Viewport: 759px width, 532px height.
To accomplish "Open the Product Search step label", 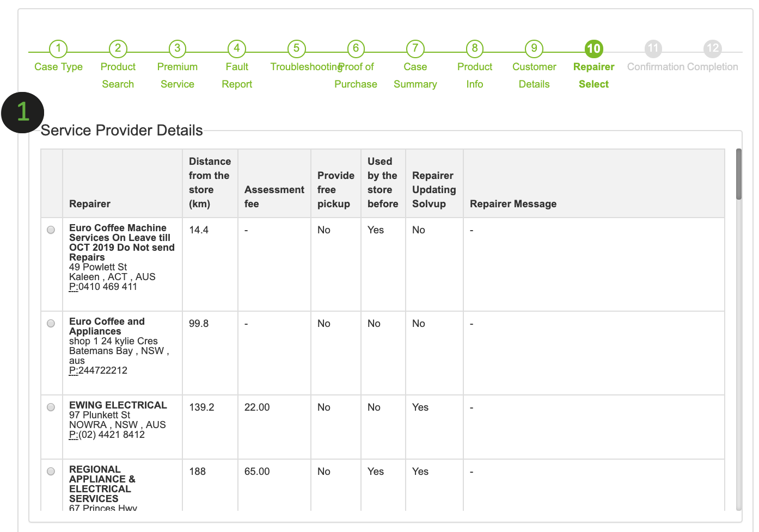I will (118, 76).
